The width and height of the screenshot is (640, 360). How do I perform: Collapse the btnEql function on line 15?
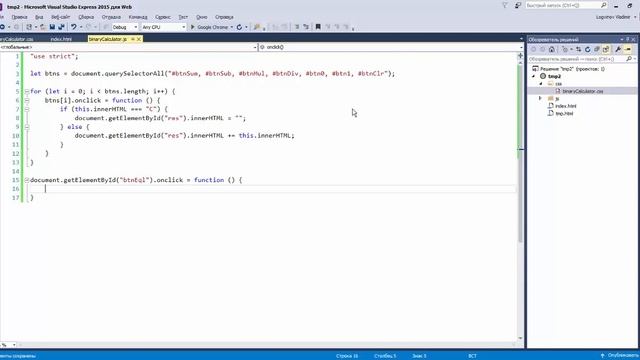tap(27, 180)
